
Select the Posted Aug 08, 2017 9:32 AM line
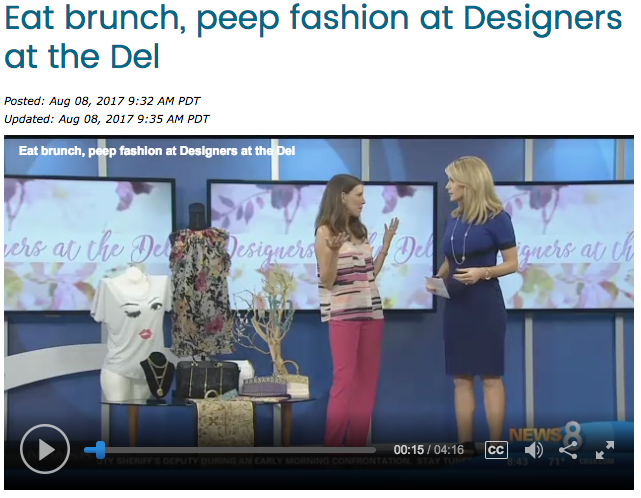click(102, 101)
